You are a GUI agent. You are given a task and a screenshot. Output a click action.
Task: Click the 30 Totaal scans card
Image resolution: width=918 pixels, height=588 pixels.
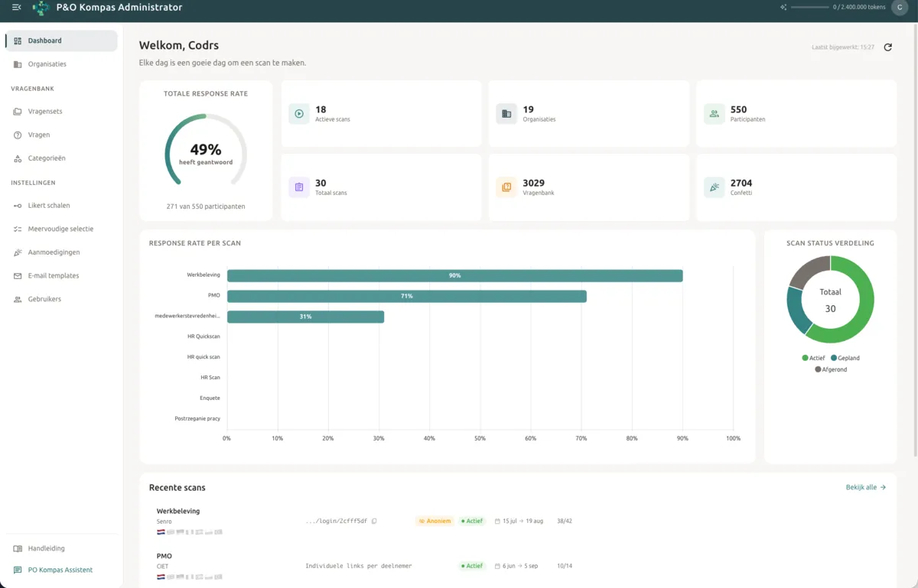pyautogui.click(x=381, y=187)
